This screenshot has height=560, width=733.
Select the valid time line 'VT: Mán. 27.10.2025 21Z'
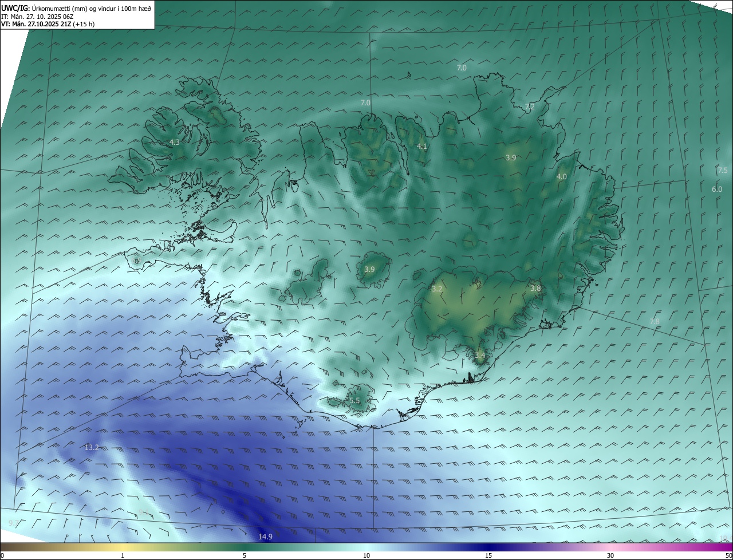(x=36, y=24)
